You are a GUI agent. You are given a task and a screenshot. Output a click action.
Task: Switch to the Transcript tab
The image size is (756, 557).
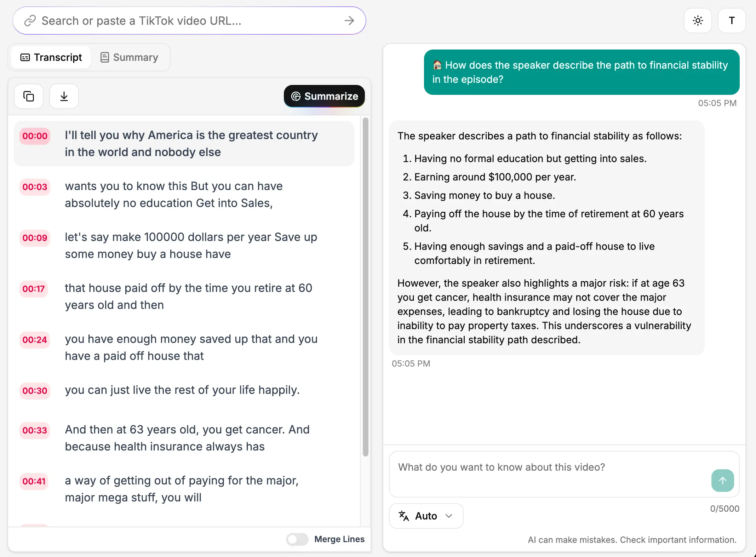pos(50,57)
